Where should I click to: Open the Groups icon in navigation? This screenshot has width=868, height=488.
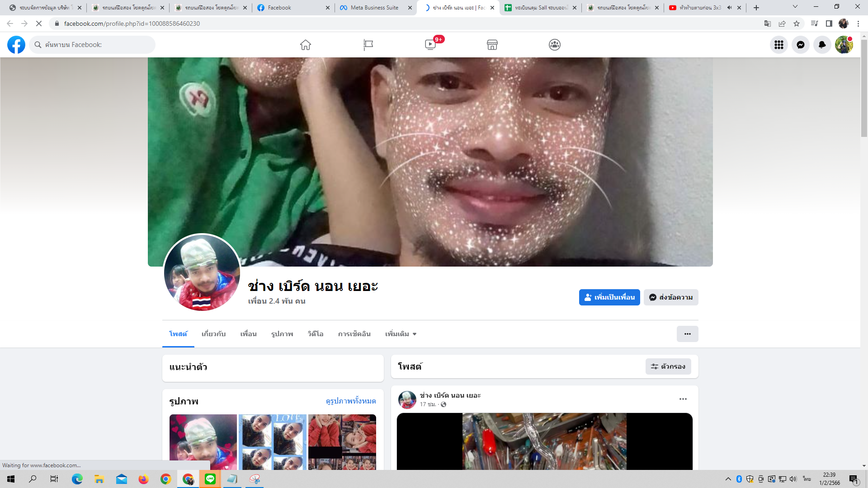555,45
